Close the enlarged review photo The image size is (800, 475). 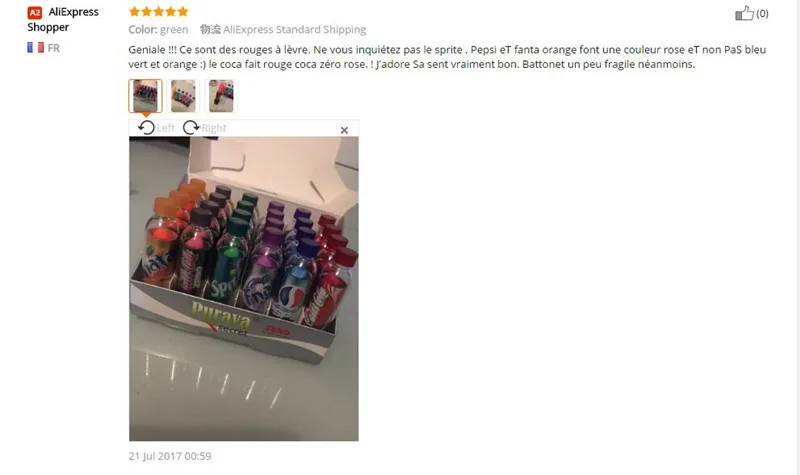(344, 130)
